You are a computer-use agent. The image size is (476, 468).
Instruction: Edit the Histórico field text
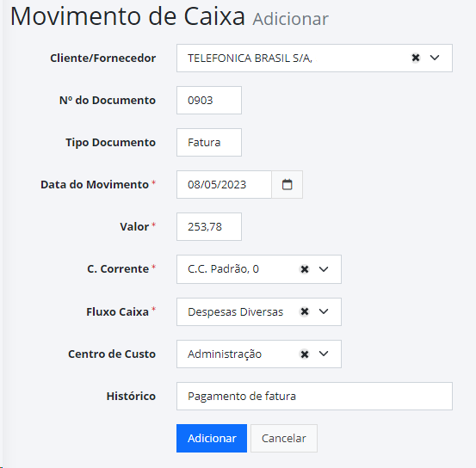pyautogui.click(x=314, y=396)
